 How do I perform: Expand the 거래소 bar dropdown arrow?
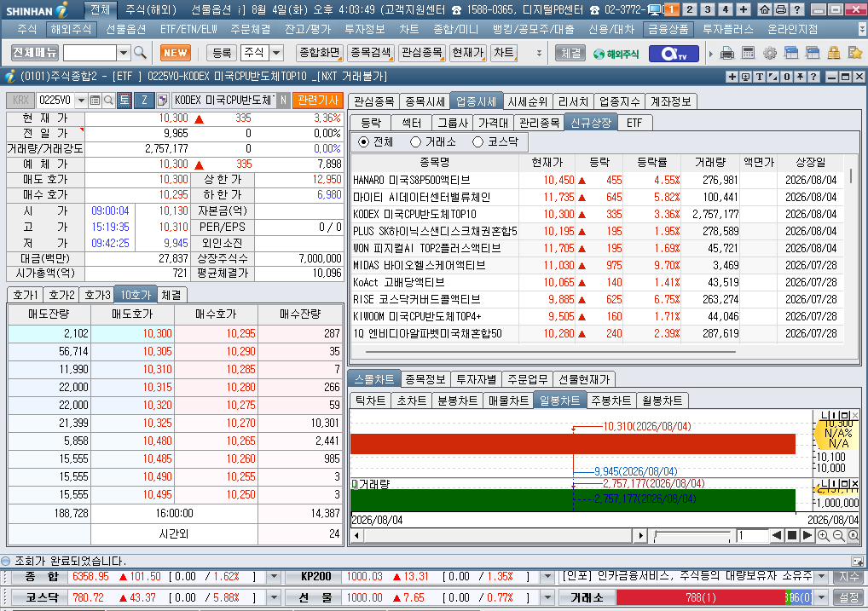[821, 597]
